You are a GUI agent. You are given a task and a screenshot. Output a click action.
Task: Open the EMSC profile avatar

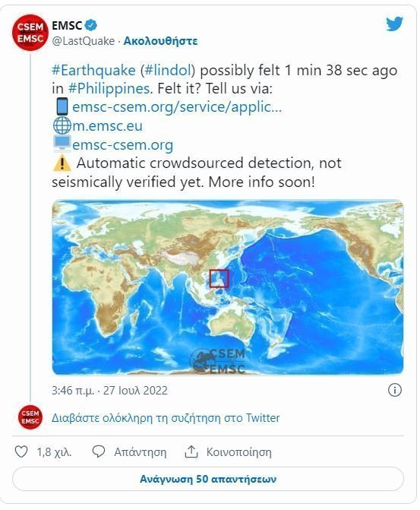(30, 33)
